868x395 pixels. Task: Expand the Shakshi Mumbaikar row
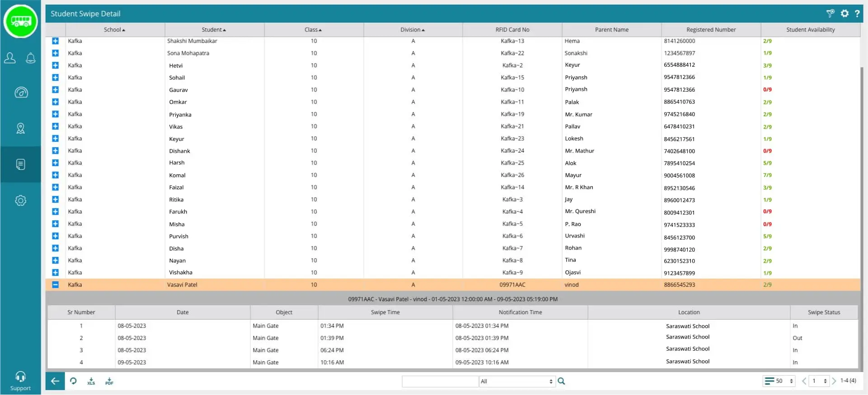click(55, 41)
